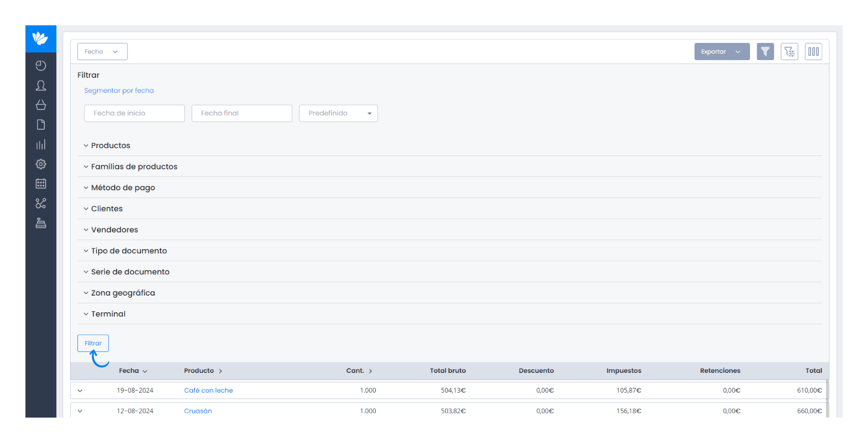Click the Descuento column header
This screenshot has height=442, width=868.
click(536, 371)
